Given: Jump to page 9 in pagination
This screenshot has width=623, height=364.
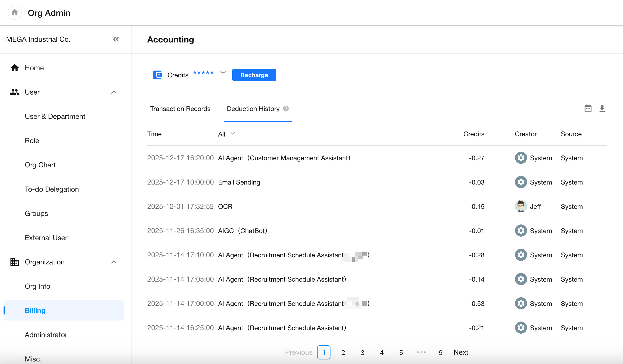Looking at the screenshot, I should tap(441, 352).
